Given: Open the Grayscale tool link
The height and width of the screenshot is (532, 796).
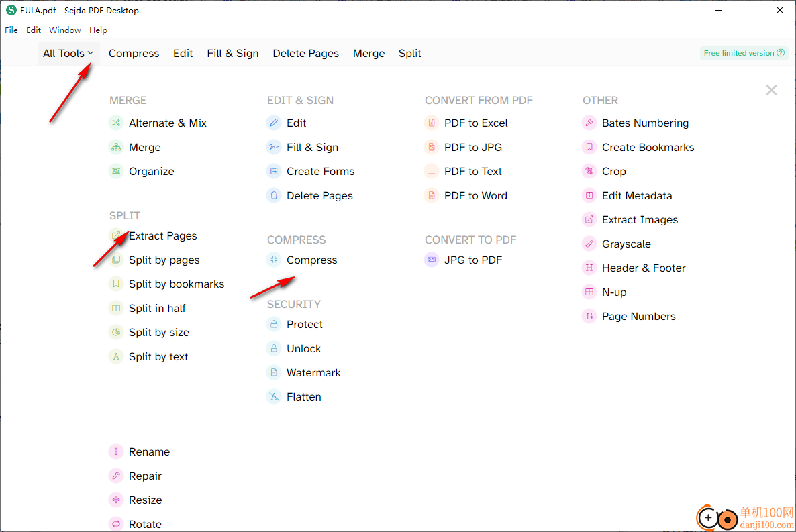Looking at the screenshot, I should [626, 244].
